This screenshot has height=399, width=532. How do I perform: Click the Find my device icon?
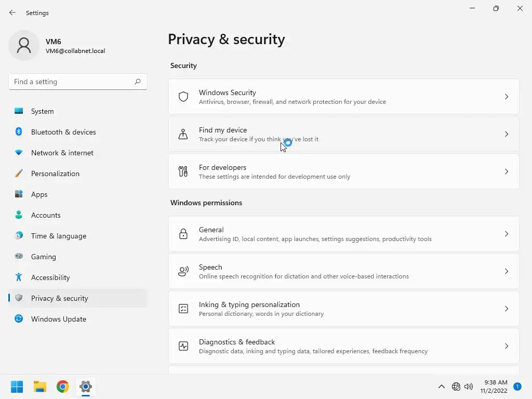[x=183, y=134]
